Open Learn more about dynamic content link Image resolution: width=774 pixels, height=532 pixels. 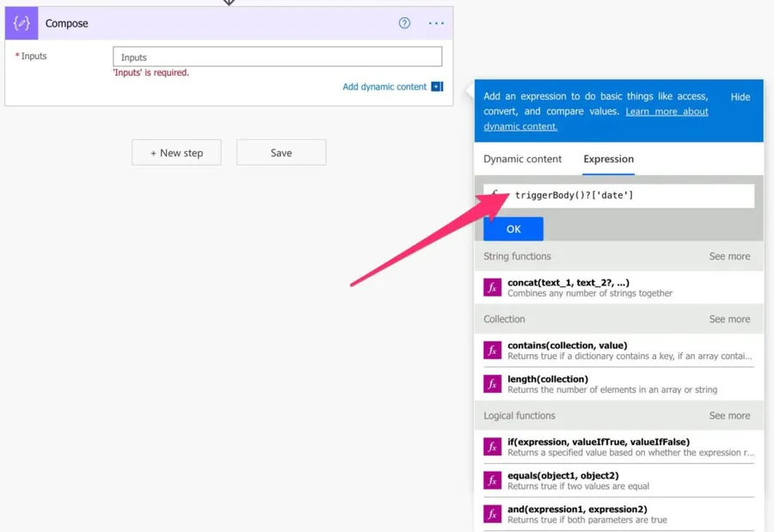pos(666,112)
